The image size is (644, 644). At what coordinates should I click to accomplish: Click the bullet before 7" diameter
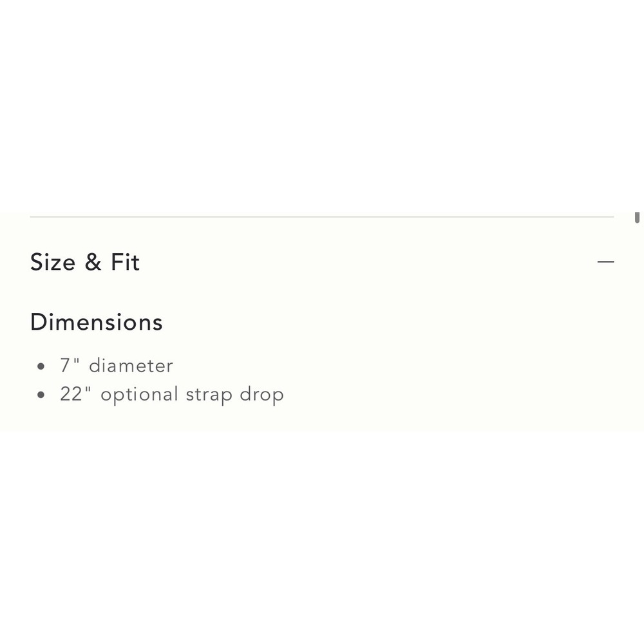pyautogui.click(x=41, y=366)
